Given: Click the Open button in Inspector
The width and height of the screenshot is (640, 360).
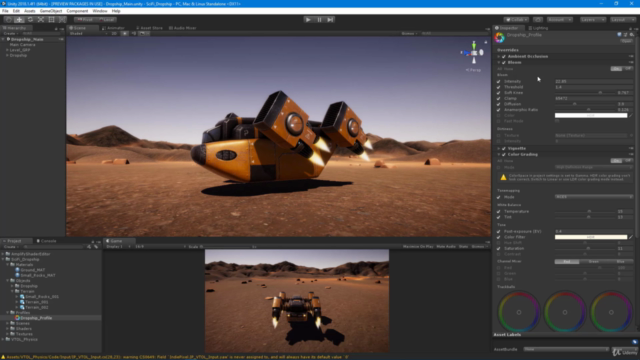Looking at the screenshot, I should click(626, 41).
